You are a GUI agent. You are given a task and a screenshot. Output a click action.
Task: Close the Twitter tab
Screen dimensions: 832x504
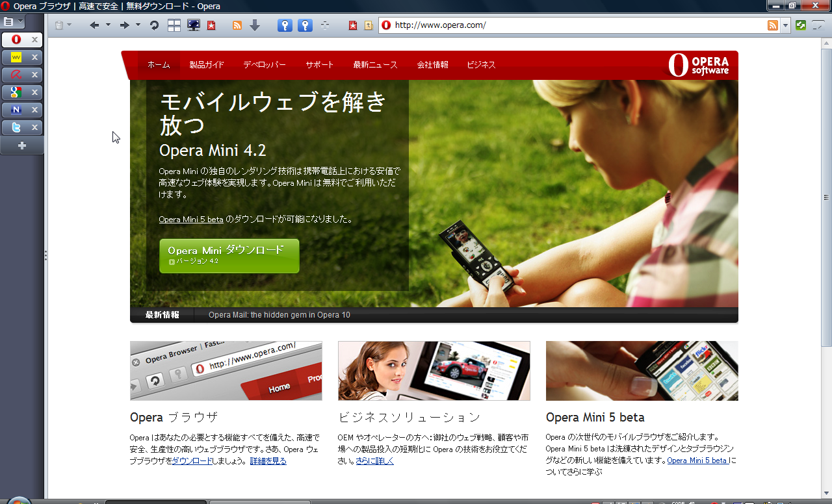coord(35,127)
